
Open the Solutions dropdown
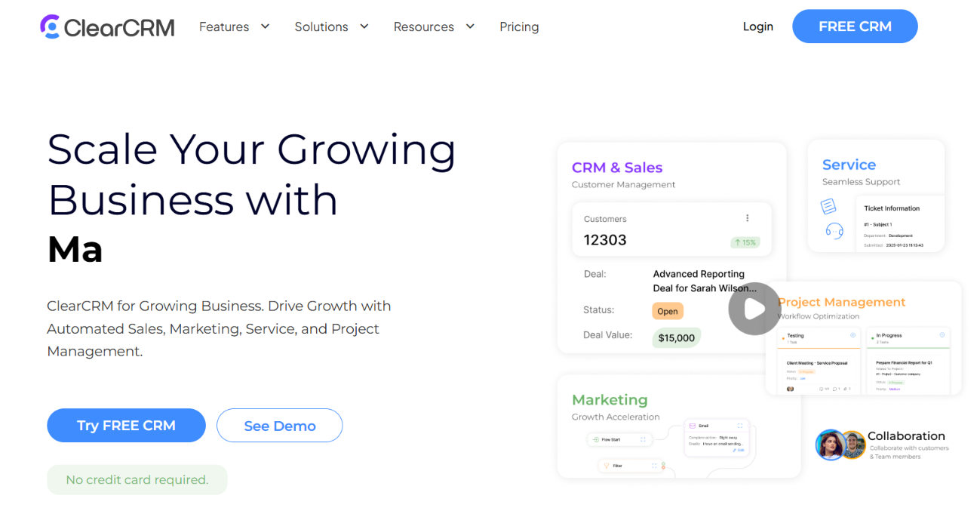point(332,26)
